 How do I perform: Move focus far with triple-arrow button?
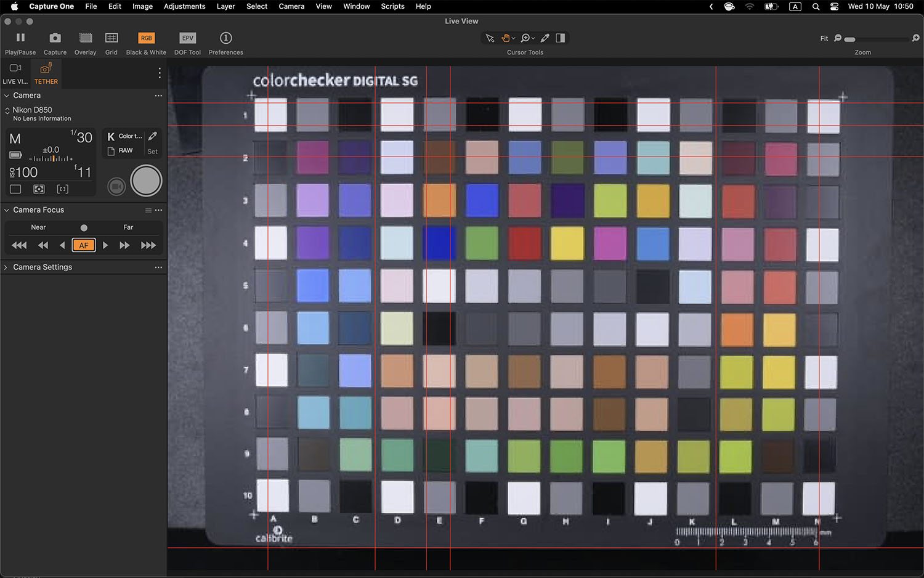click(148, 245)
